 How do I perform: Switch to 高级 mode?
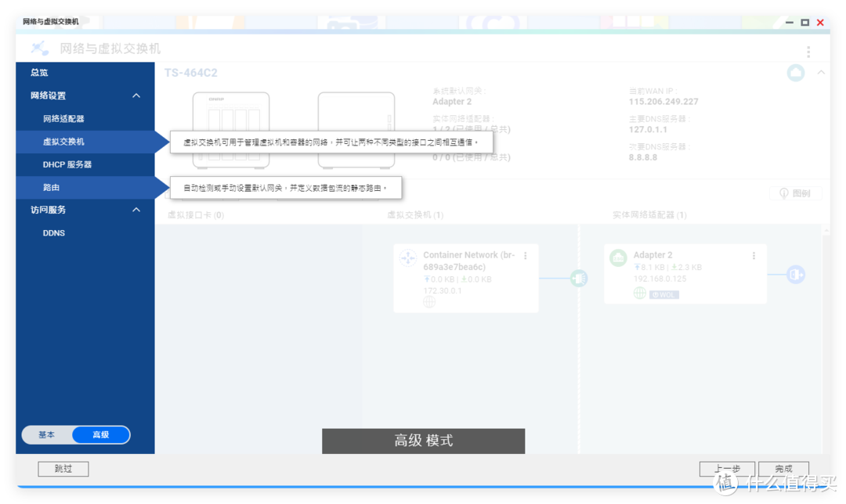click(x=101, y=434)
